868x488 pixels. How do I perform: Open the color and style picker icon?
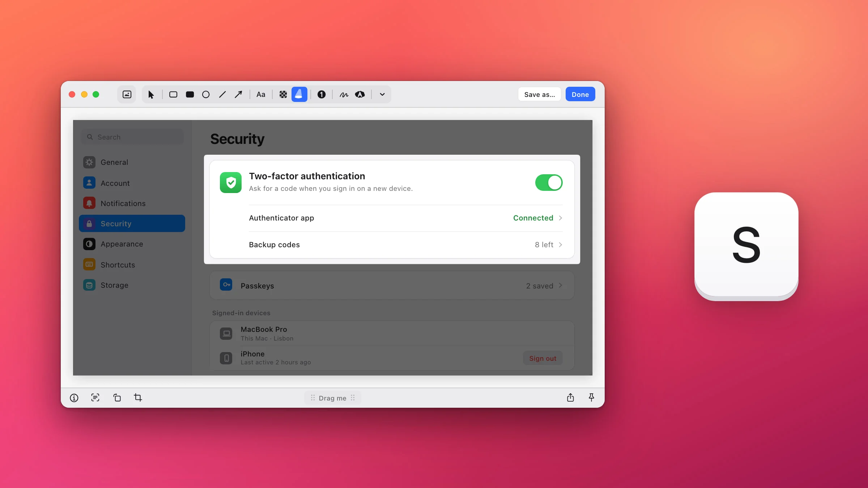click(360, 94)
